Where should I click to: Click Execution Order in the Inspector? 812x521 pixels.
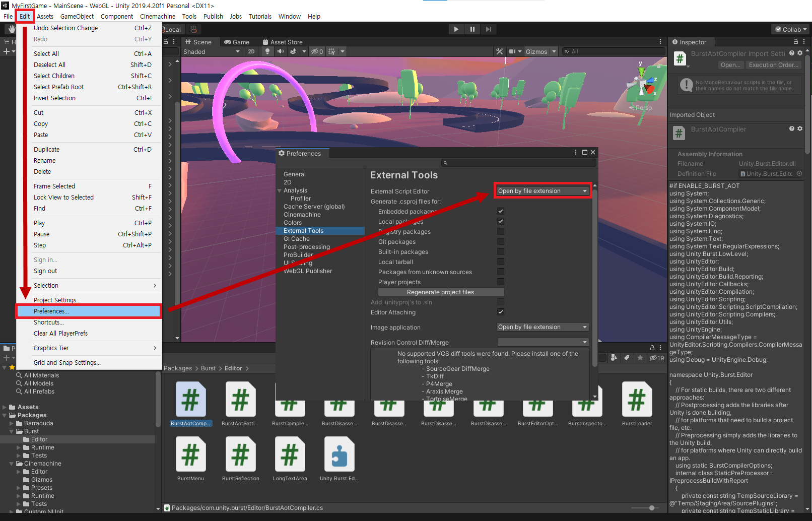[x=774, y=64]
